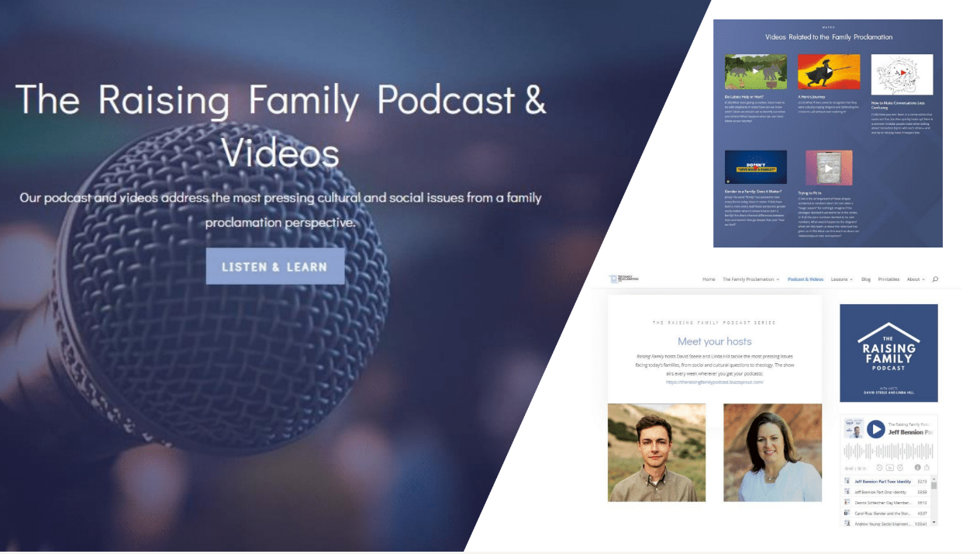Open the theraisingfamilypodcast.buzzsprout.com link
The image size is (980, 554).
[x=714, y=382]
